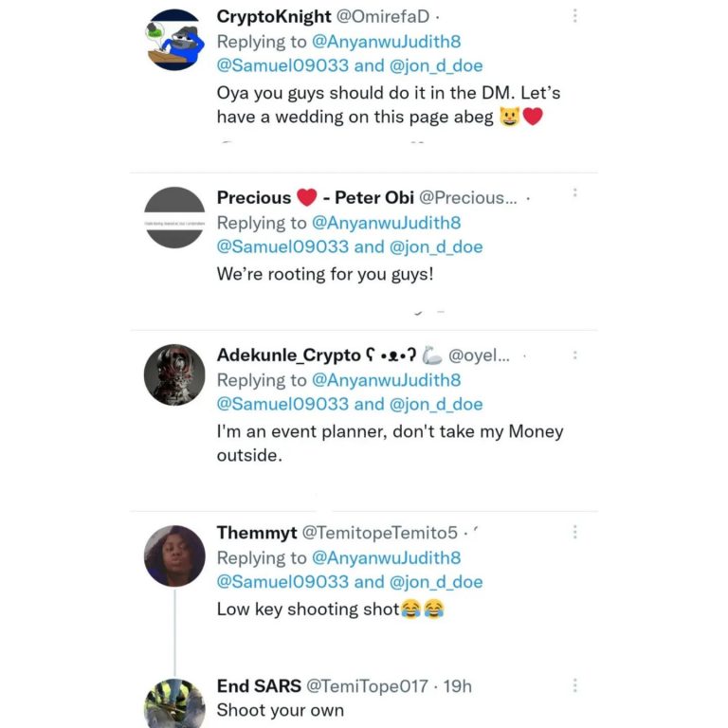Visit the @TemitopeTemito5 handle

click(379, 533)
